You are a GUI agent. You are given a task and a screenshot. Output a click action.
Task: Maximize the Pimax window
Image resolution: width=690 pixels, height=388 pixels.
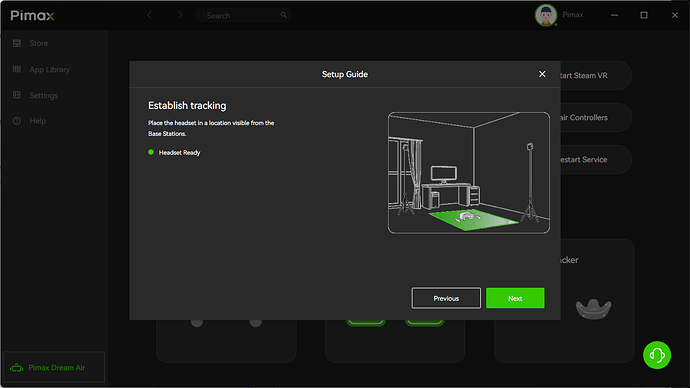pos(644,15)
